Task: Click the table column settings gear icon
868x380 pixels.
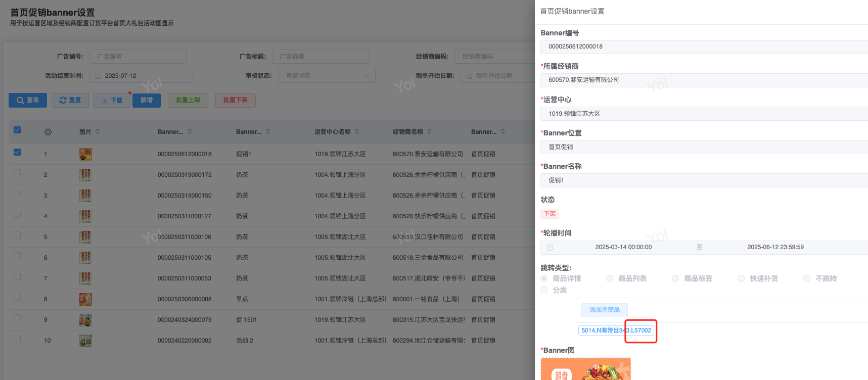Action: 48,132
